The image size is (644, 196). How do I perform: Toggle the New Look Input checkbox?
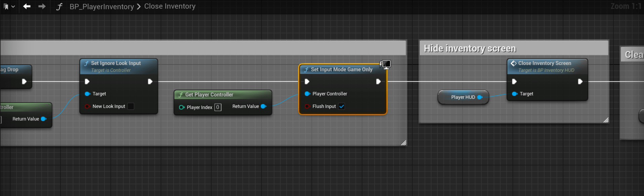131,106
